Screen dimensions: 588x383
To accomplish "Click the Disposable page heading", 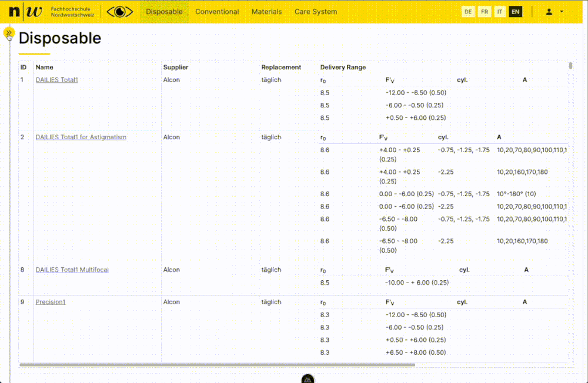I will coord(60,38).
